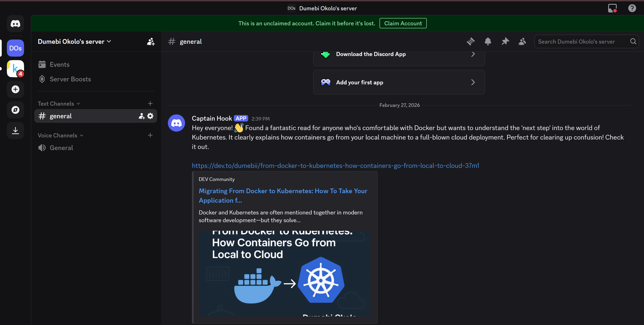Viewport: 644px width, 325px height.
Task: Collapse the Text Channels category
Action: pyautogui.click(x=59, y=103)
